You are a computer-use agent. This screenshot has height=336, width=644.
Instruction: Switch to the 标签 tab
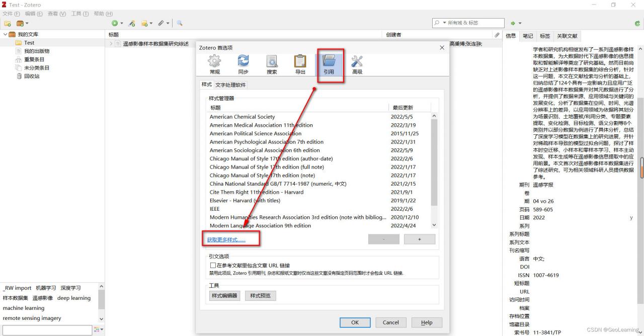(x=545, y=36)
